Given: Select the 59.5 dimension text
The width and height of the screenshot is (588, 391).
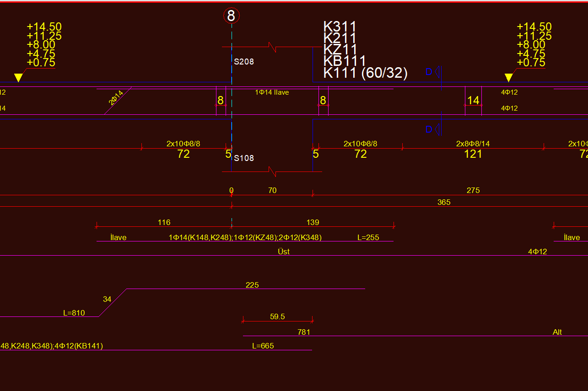Looking at the screenshot, I should point(278,316).
